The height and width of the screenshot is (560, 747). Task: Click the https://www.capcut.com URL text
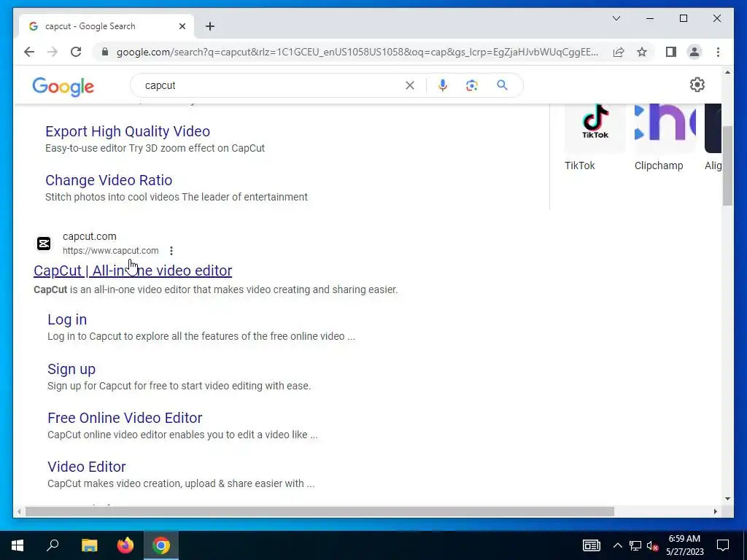pyautogui.click(x=111, y=251)
